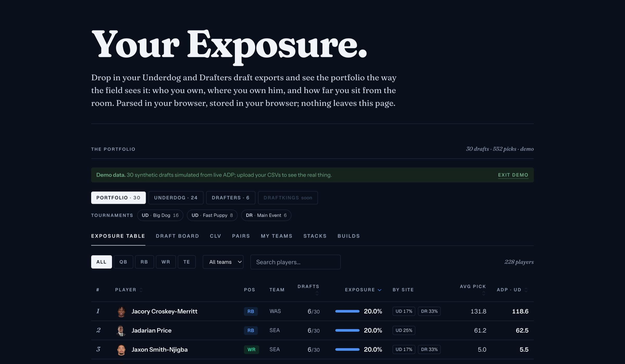The width and height of the screenshot is (625, 364).
Task: Open the My Teams tab
Action: click(277, 236)
